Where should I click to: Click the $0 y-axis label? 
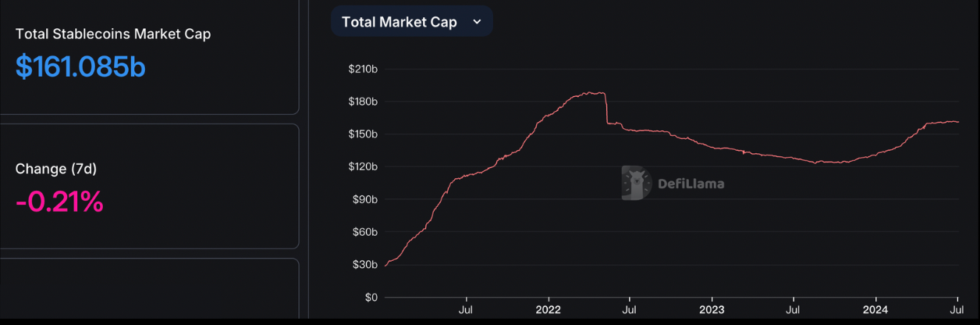point(371,298)
